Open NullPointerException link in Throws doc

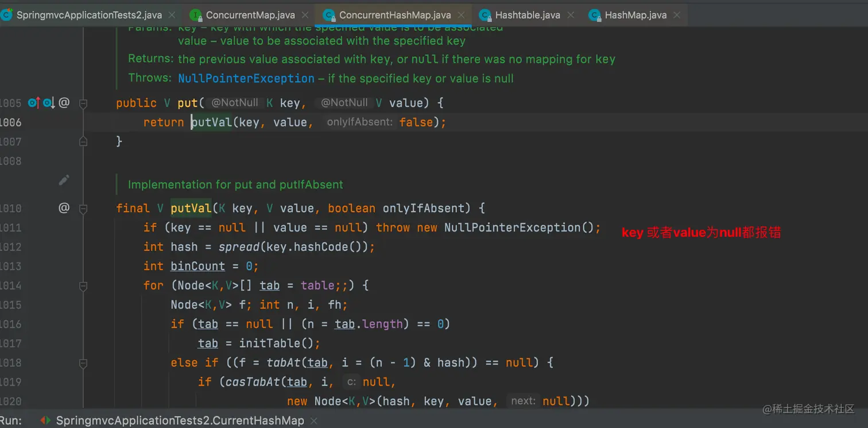pos(246,79)
